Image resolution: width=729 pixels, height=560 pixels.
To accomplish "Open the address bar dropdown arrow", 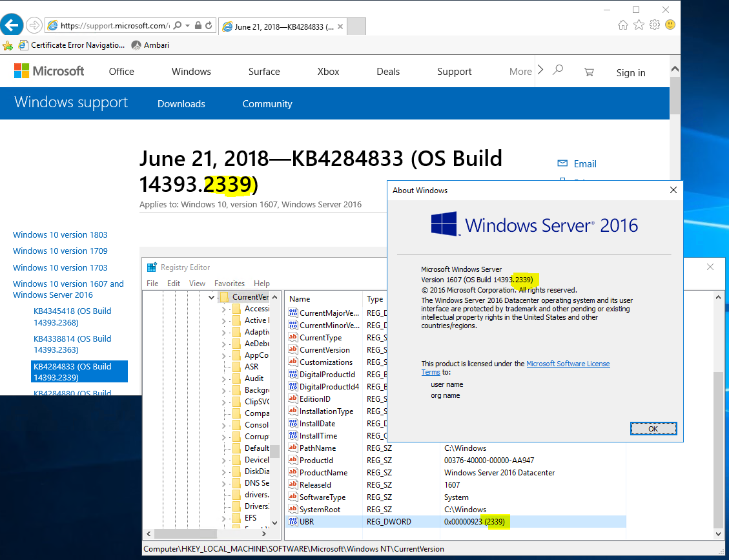I will coord(187,26).
